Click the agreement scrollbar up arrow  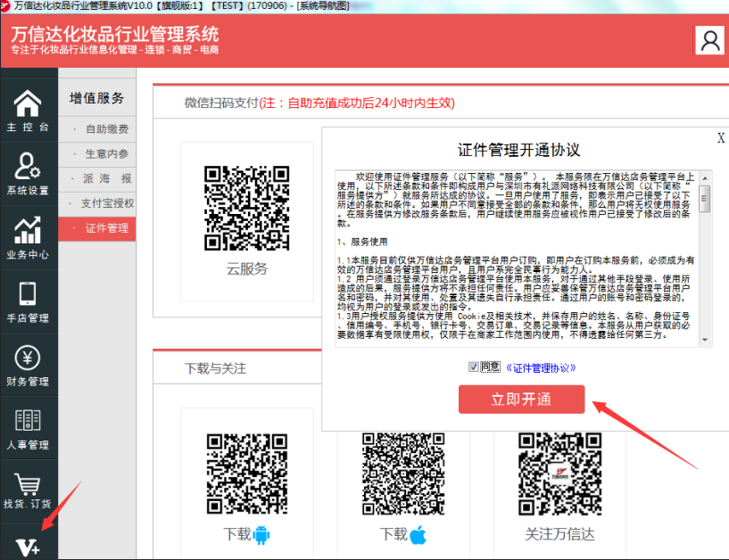tap(705, 178)
